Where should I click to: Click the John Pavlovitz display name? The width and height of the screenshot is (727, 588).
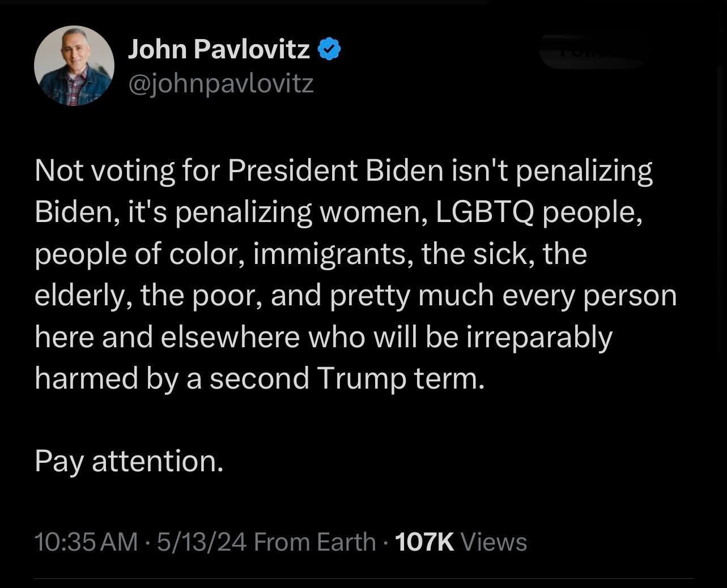click(219, 50)
